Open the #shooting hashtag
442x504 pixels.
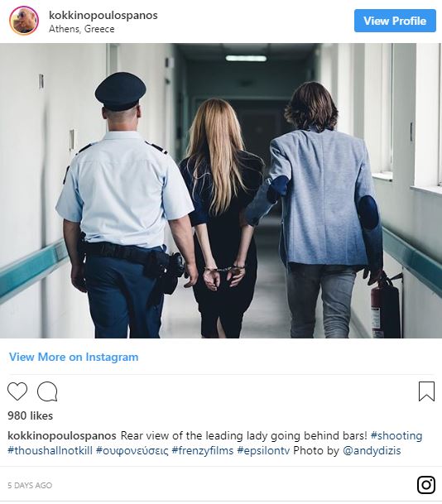(396, 436)
